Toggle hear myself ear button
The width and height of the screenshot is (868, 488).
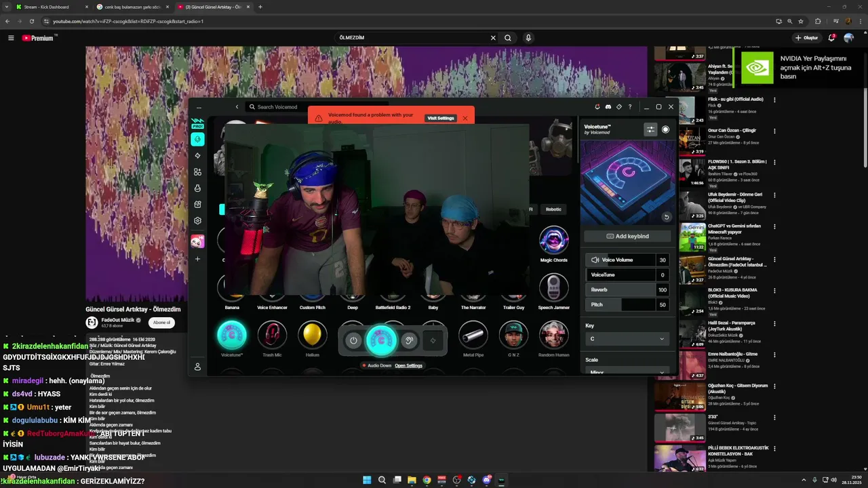(408, 340)
